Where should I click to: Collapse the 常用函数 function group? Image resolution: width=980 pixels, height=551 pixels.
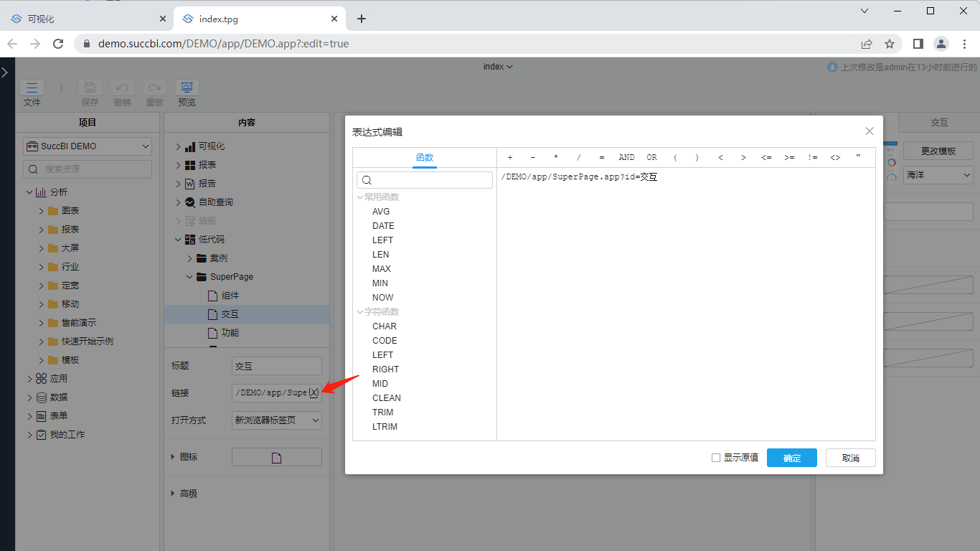[x=360, y=197]
